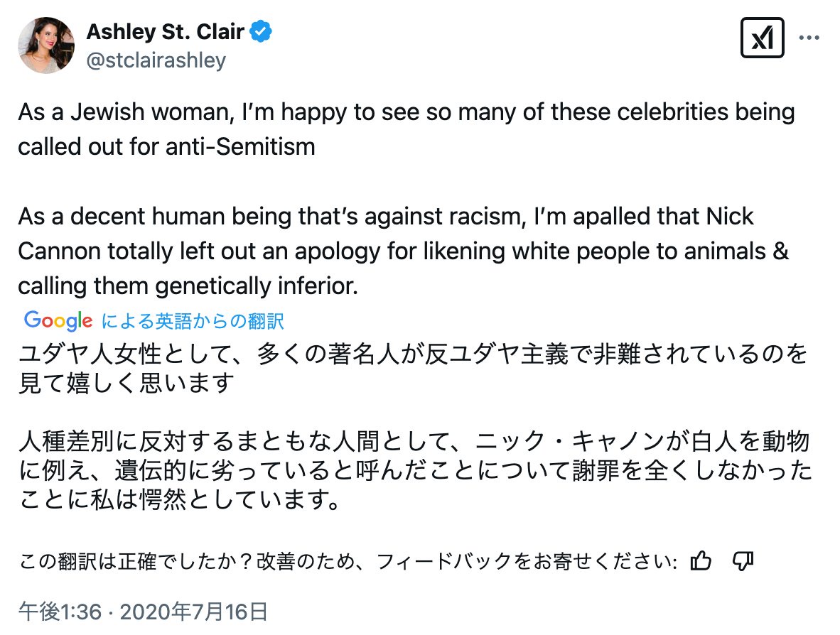
Task: Open the Grok icon on the post
Action: pos(762,37)
